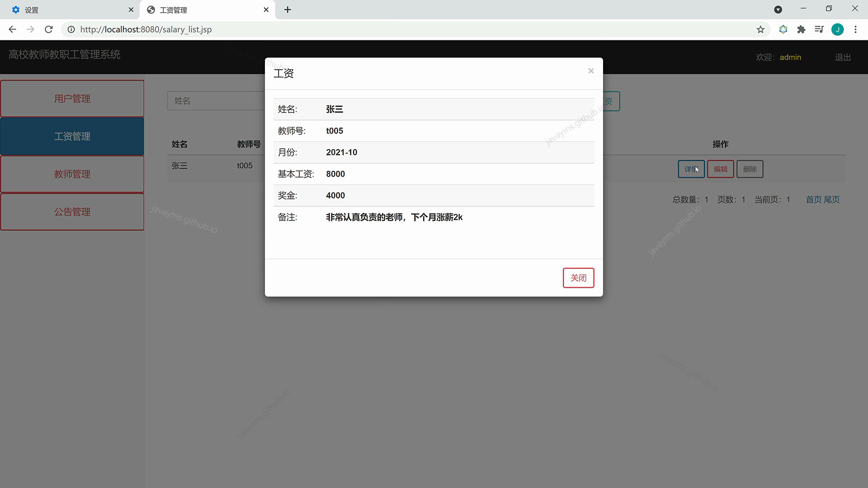The width and height of the screenshot is (868, 488).
Task: Open the media controls icon in the toolbar
Action: [x=819, y=29]
